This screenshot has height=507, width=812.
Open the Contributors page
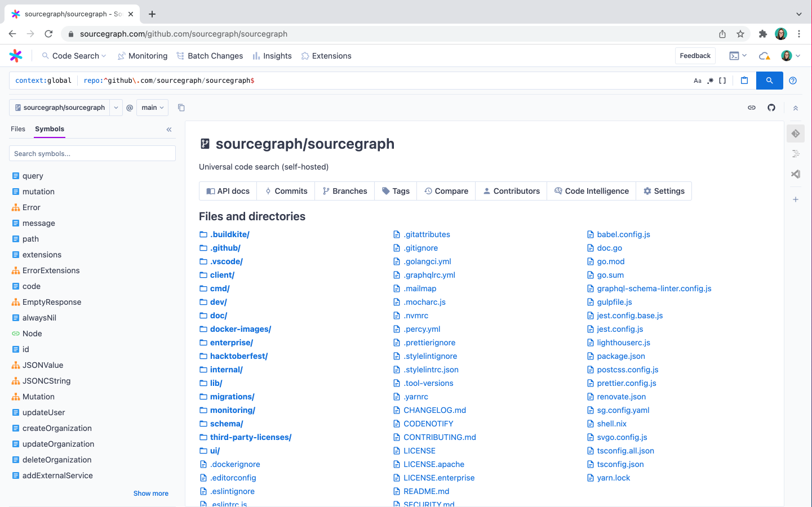click(512, 191)
